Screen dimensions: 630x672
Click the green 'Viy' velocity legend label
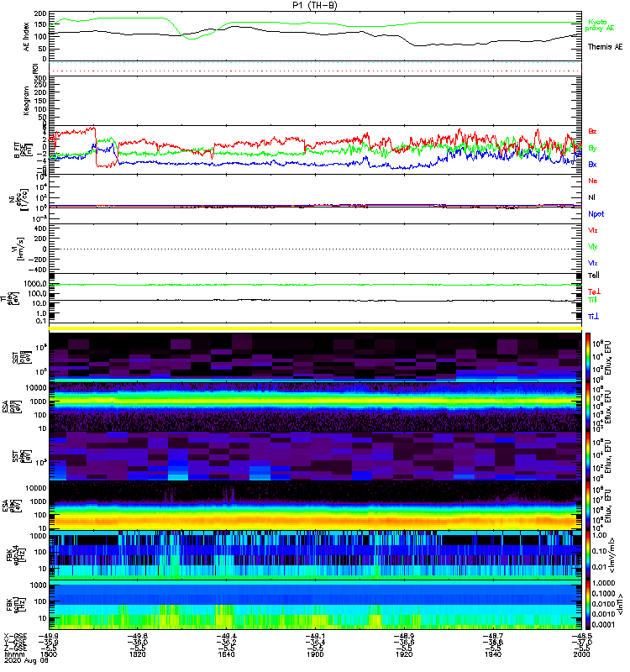pos(592,247)
